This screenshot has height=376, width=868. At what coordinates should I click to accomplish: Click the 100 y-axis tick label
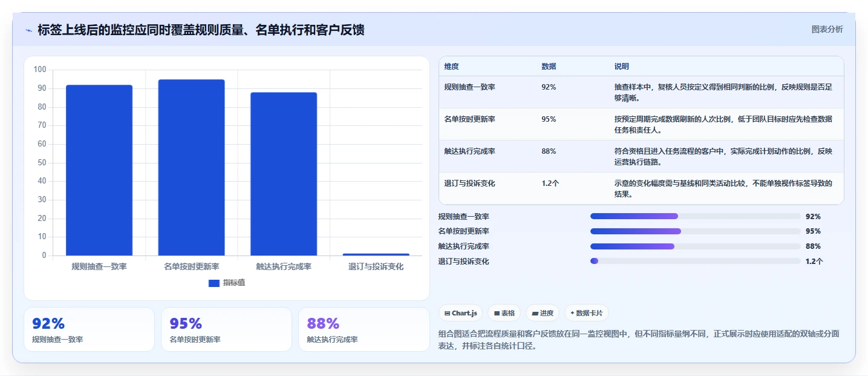pos(40,70)
